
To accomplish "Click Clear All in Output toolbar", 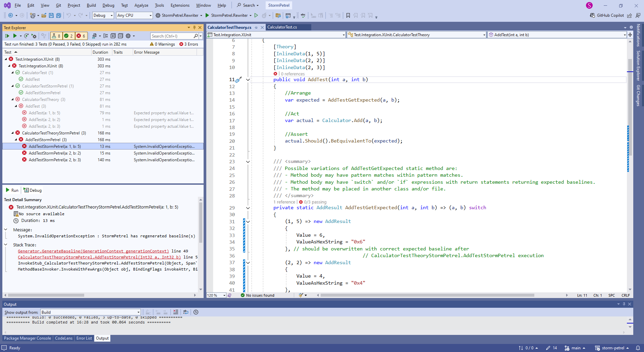I will (x=176, y=312).
